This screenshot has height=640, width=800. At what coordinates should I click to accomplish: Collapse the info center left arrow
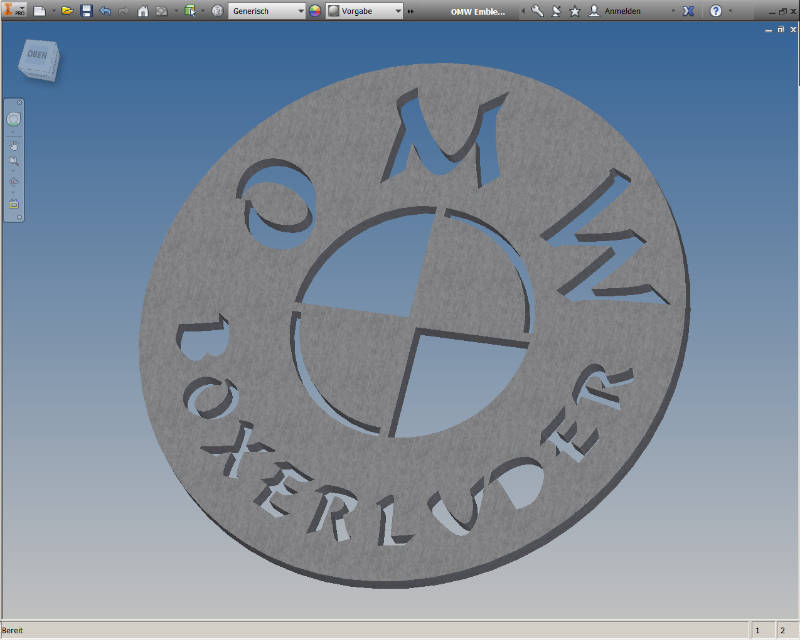click(522, 11)
